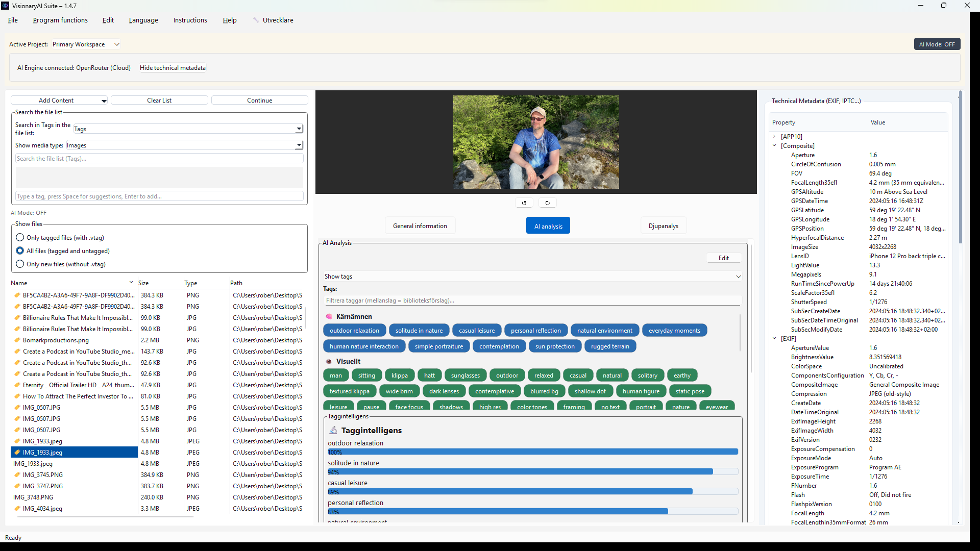
Task: Click the Taggintelligens heading icon
Action: point(333,431)
